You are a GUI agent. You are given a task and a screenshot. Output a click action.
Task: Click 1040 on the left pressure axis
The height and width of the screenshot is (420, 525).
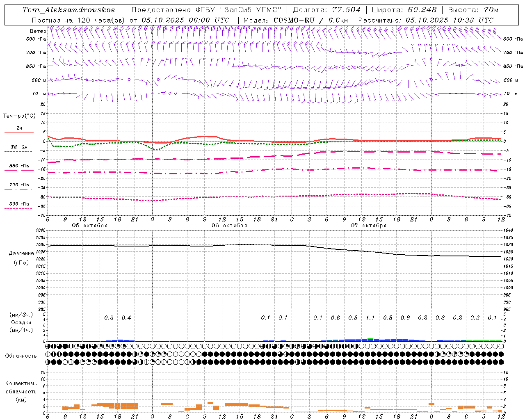click(x=41, y=231)
